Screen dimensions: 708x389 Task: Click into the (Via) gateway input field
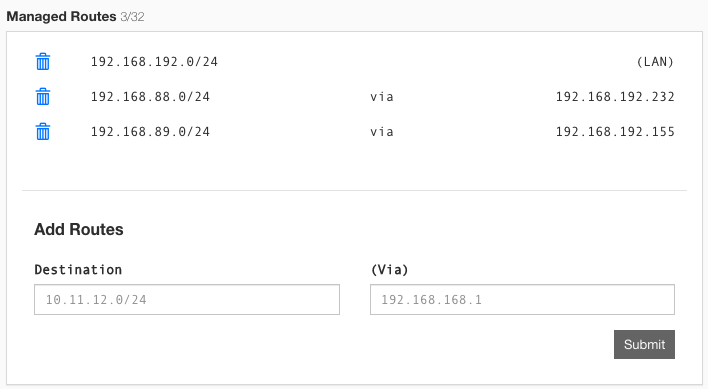[522, 300]
